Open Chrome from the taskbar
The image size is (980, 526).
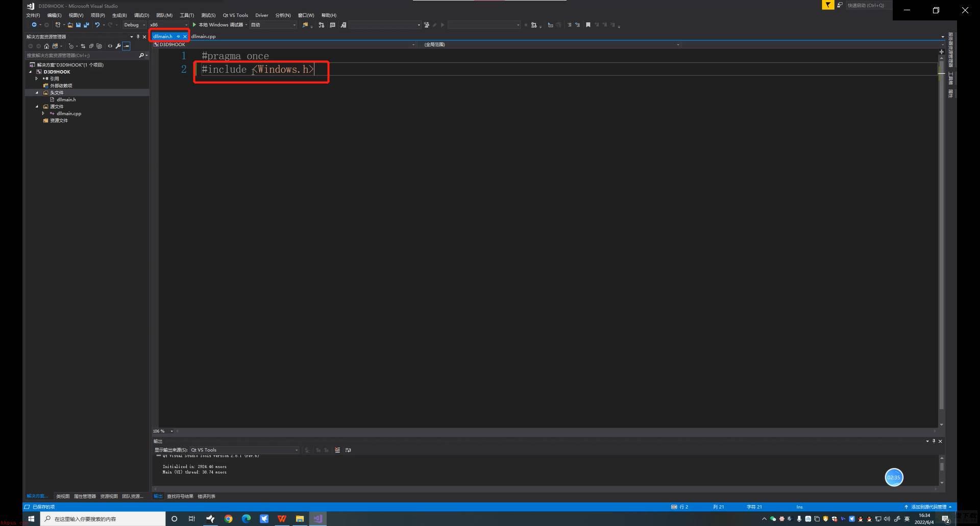[228, 519]
